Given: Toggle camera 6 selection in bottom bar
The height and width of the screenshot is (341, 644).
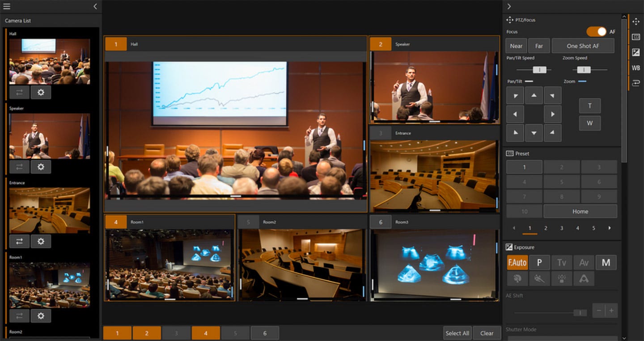Looking at the screenshot, I should [x=265, y=333].
